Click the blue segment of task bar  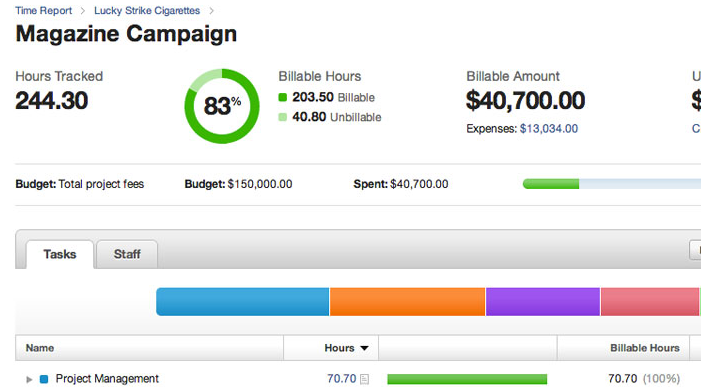pyautogui.click(x=242, y=302)
